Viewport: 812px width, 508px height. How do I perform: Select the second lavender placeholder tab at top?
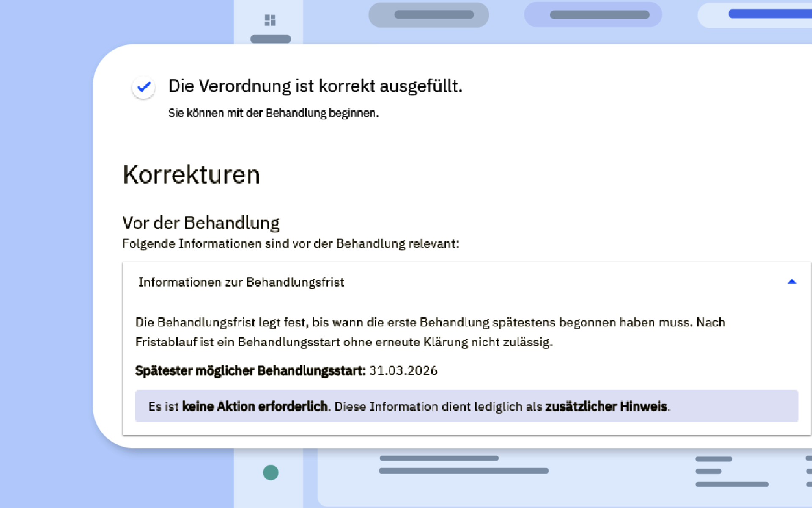[593, 15]
